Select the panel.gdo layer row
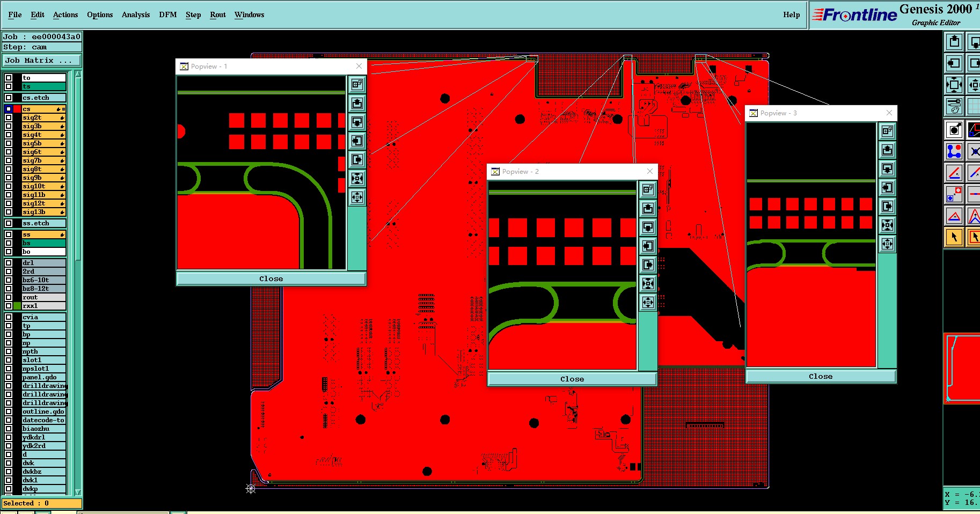The image size is (980, 514). (43, 377)
